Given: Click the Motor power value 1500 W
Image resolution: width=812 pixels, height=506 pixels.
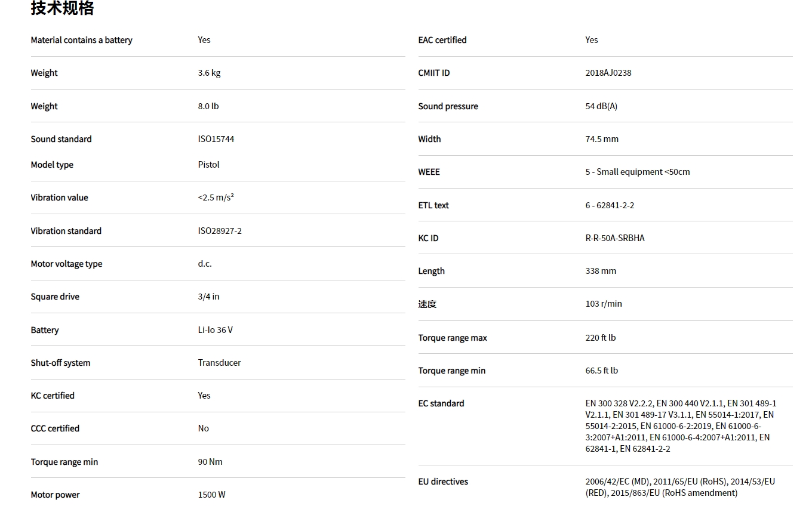Looking at the screenshot, I should (x=211, y=495).
